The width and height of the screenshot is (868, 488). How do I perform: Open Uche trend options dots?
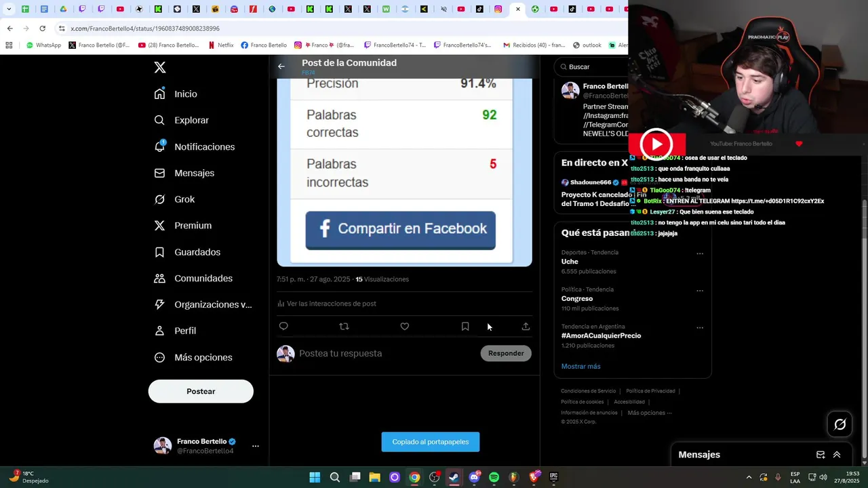click(700, 253)
